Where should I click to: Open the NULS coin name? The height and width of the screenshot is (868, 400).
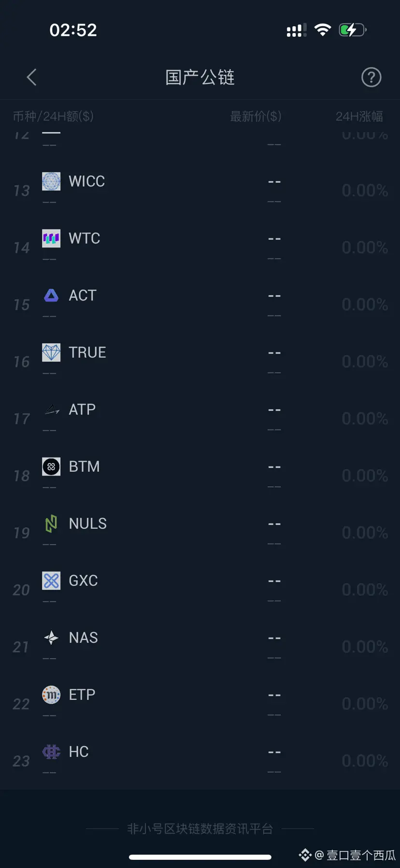click(x=87, y=523)
